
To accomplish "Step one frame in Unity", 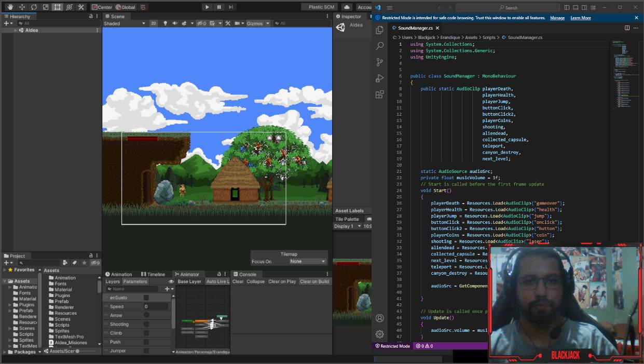I will tap(231, 7).
